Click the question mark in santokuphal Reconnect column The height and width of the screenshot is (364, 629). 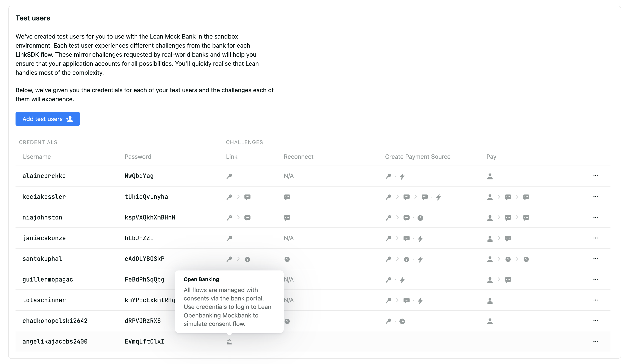[x=287, y=259]
